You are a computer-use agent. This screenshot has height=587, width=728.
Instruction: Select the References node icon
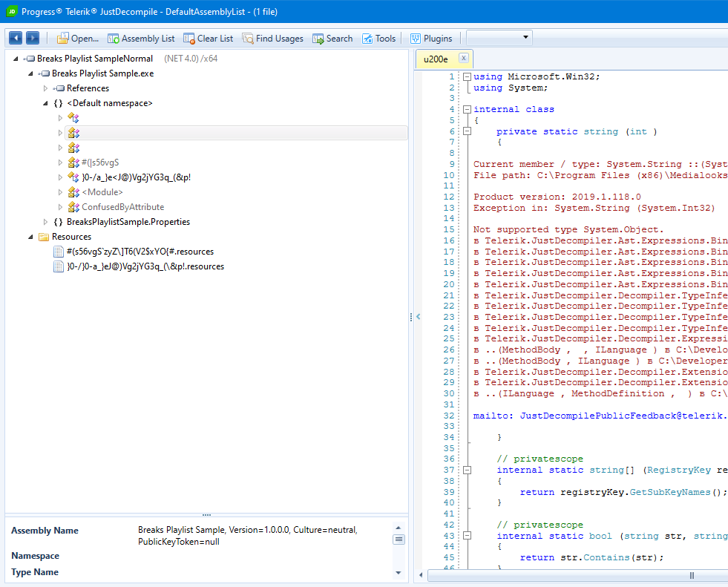(59, 88)
